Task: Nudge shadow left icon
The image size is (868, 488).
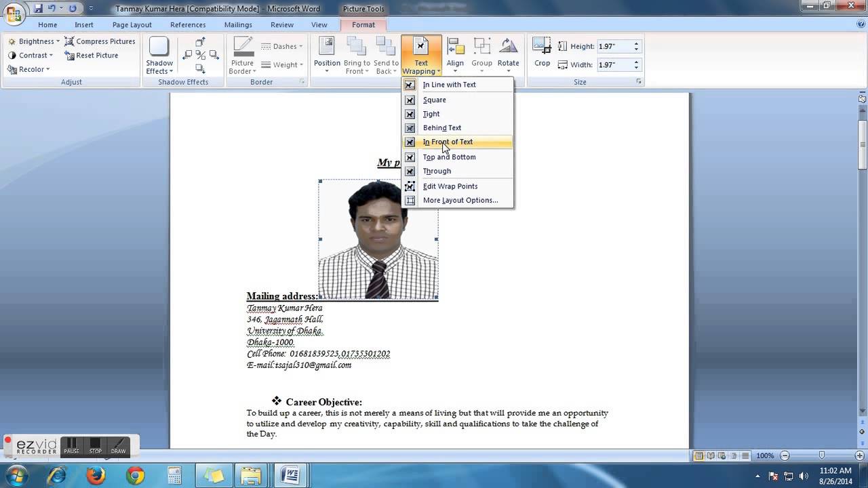Action: click(x=189, y=55)
